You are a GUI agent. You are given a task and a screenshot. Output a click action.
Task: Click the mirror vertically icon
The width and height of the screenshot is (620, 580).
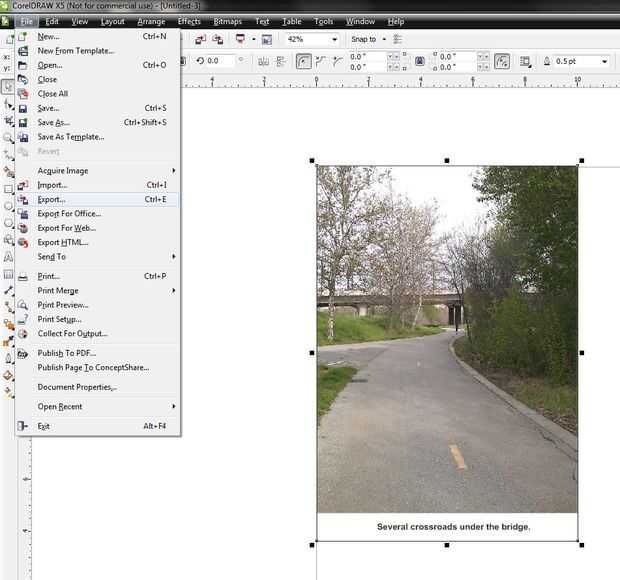(280, 61)
